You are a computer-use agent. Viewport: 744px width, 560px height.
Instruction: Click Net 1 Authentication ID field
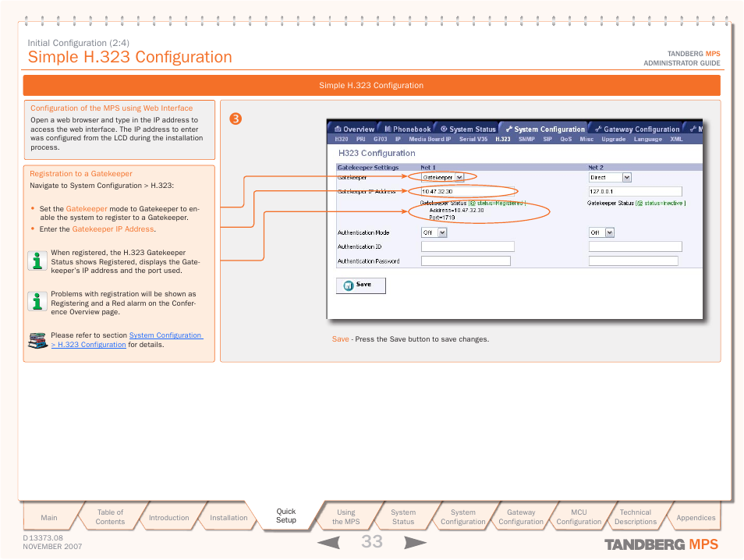click(467, 246)
